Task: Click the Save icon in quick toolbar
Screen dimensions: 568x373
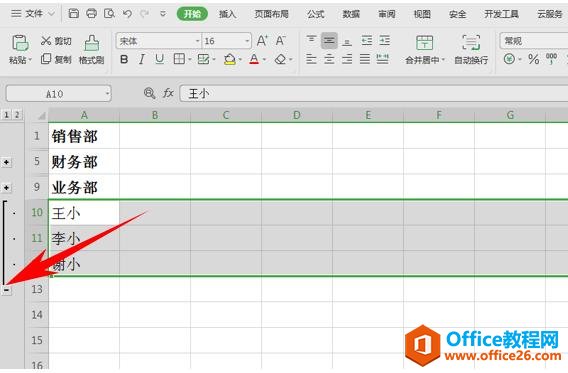Action: 74,14
